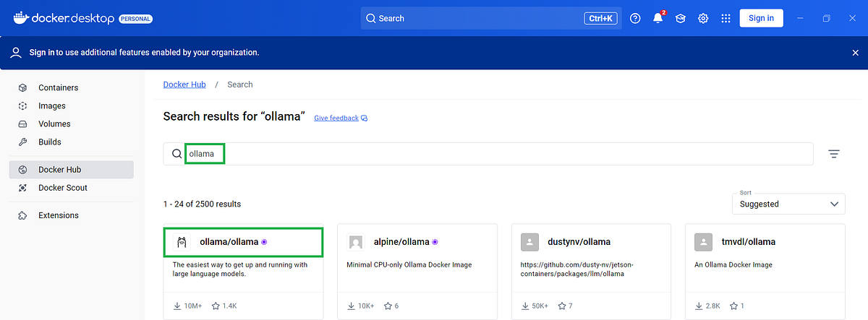Image resolution: width=868 pixels, height=320 pixels.
Task: Dismiss the sign-in banner
Action: (855, 53)
